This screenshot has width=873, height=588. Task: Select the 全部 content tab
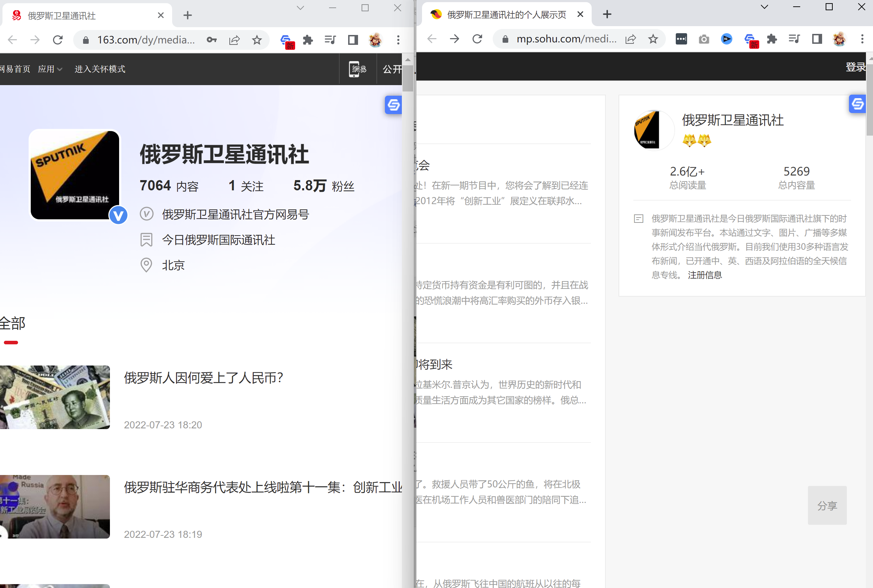[x=12, y=323]
